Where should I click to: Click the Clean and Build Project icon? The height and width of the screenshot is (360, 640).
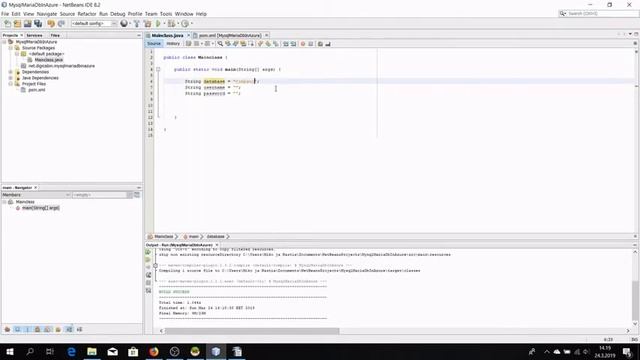(x=147, y=24)
